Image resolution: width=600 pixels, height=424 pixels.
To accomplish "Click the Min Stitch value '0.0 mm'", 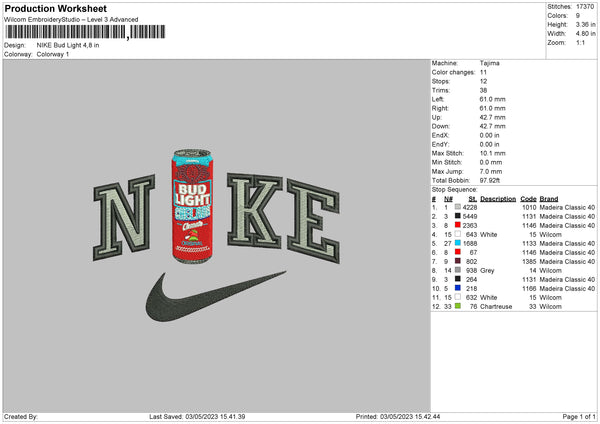I will 491,162.
